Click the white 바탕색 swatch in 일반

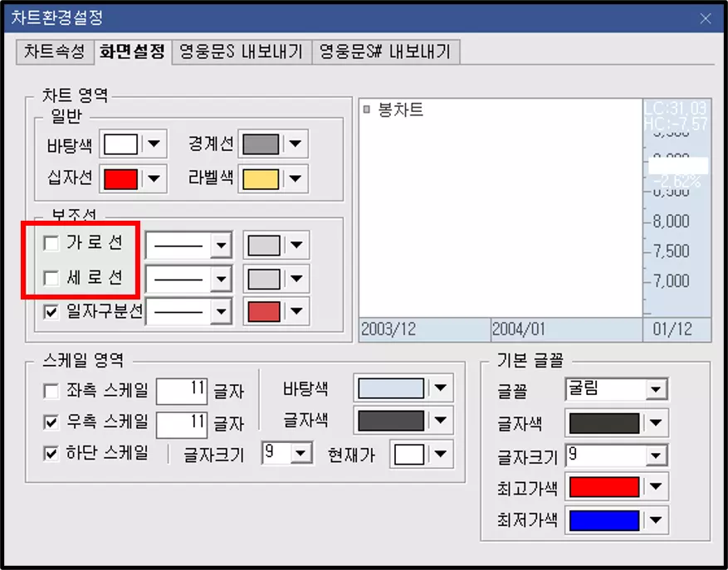pyautogui.click(x=120, y=144)
